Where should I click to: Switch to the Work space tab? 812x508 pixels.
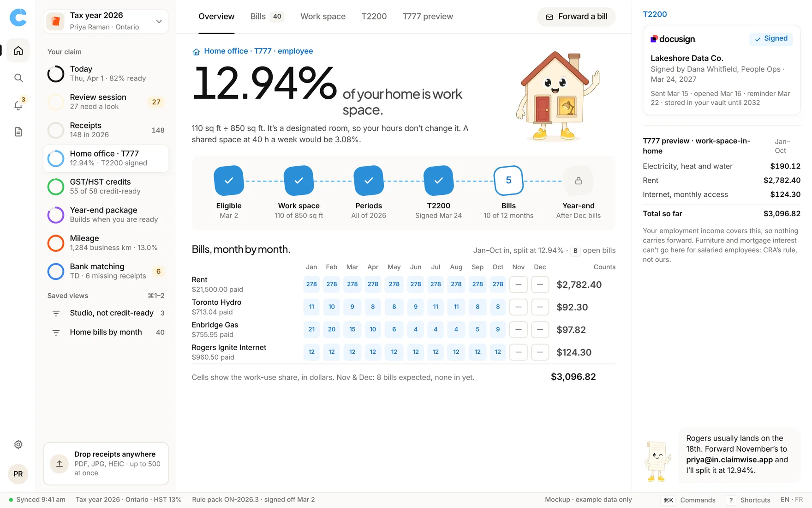coord(323,17)
